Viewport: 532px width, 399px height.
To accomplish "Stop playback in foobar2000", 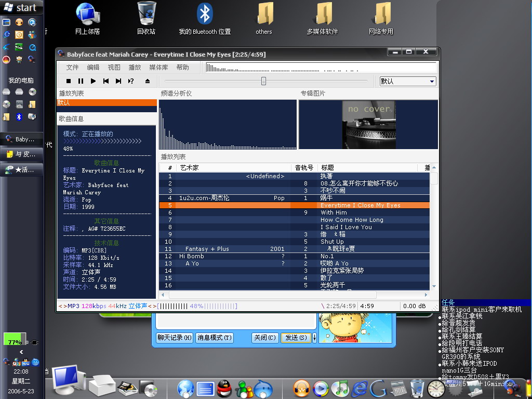I will tap(69, 81).
